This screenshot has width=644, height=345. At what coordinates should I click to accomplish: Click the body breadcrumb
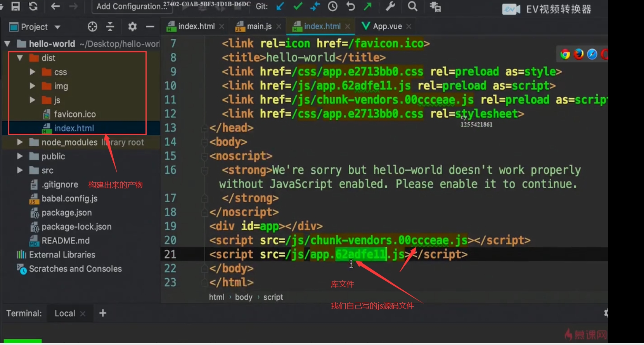(244, 297)
